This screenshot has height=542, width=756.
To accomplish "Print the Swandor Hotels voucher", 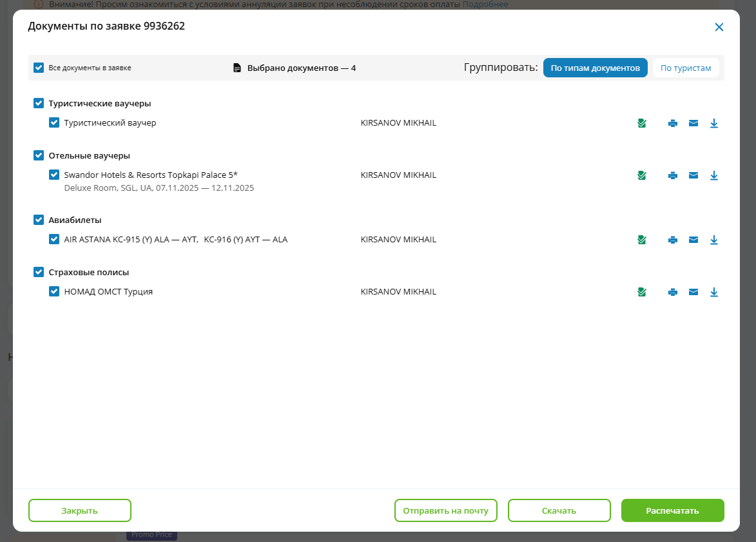I will coord(673,175).
